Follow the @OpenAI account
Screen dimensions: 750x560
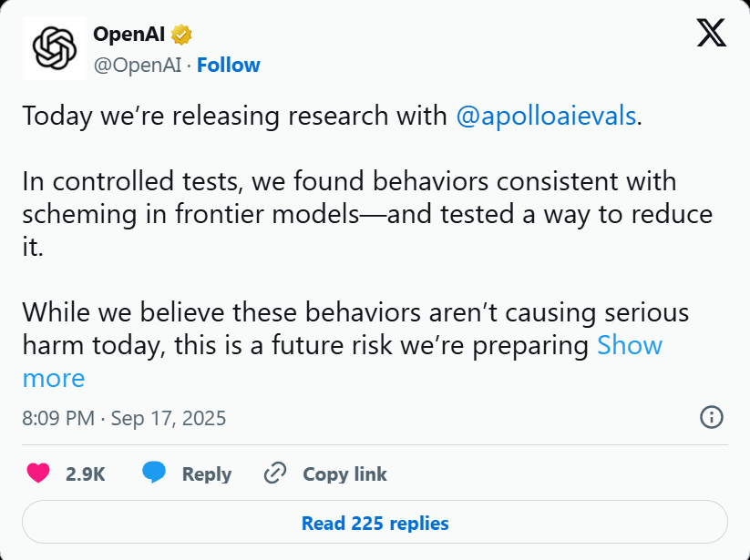coord(228,65)
